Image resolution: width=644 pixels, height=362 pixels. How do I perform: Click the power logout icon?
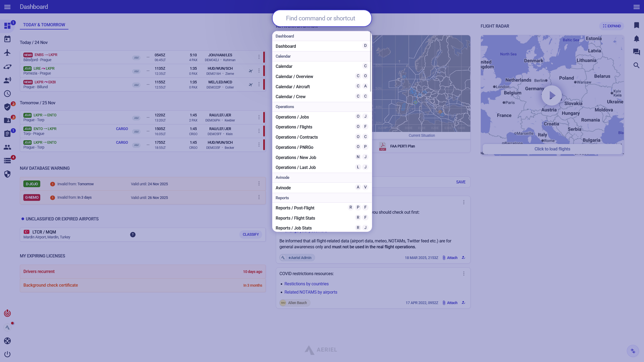(x=7, y=354)
